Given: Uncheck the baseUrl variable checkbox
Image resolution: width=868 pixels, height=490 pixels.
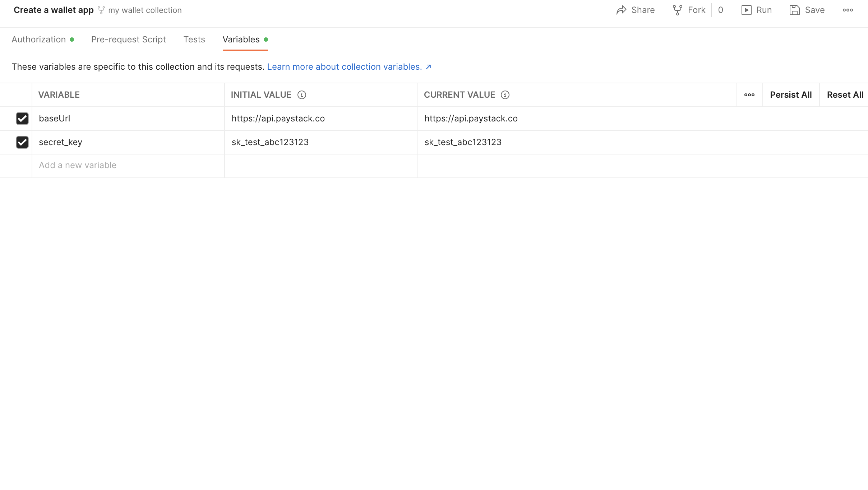Looking at the screenshot, I should (22, 119).
